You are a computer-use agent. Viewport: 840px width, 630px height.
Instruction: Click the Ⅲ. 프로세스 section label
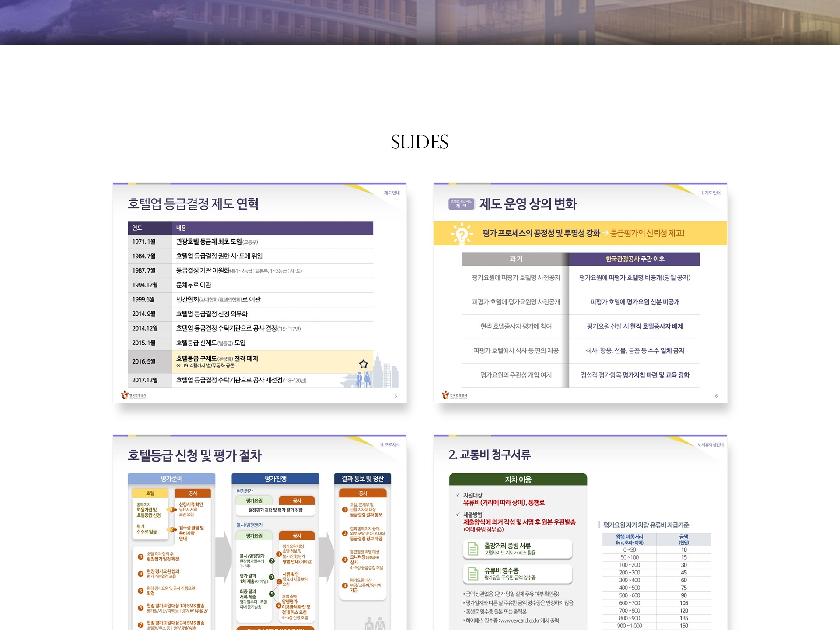(x=390, y=445)
